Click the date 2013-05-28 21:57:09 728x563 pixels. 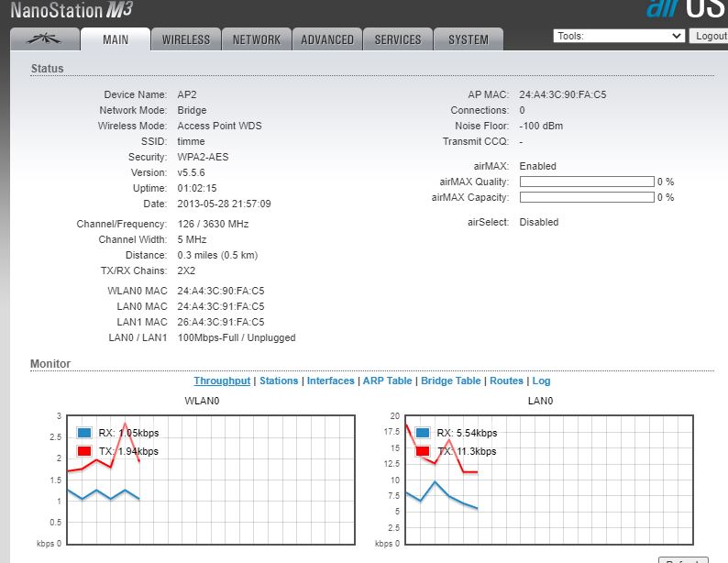225,204
